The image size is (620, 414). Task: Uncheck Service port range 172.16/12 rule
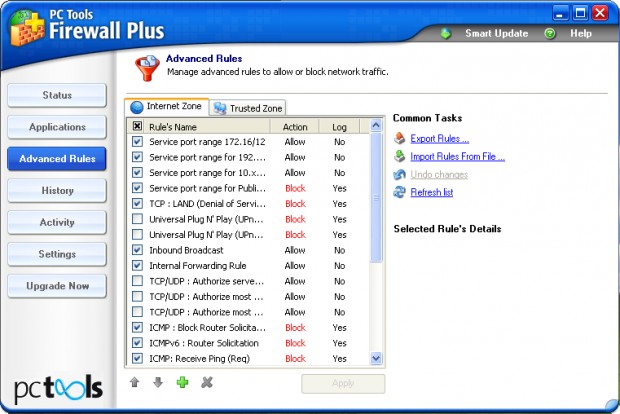coord(137,142)
